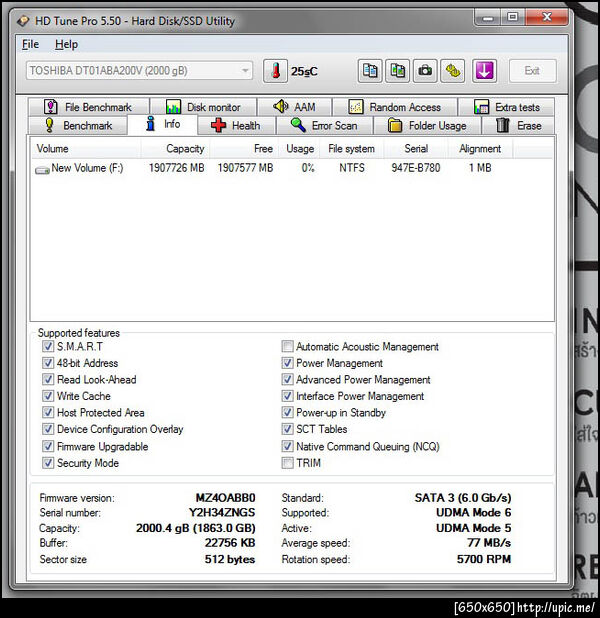Screen dimensions: 600x618
Task: Click the SATA 3 (6.0 Gb/s) standard value
Action: [463, 498]
